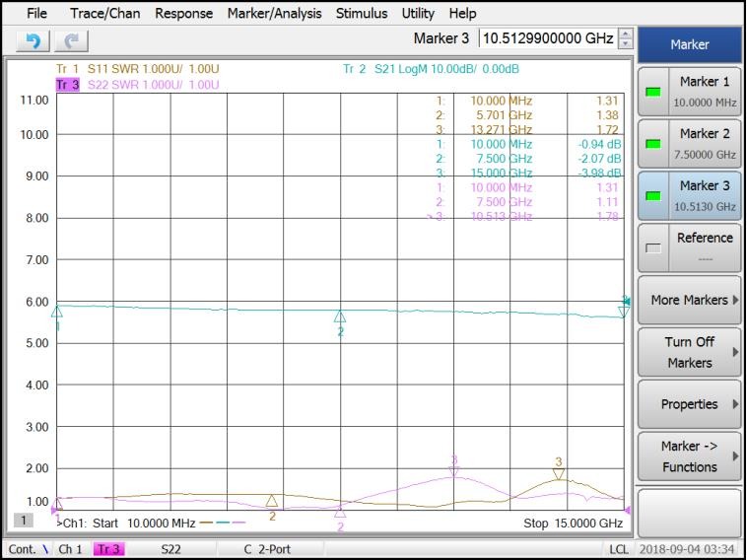Click S11 marker 3 triangle at 13.271 GHz
This screenshot has width=747, height=560.
pos(559,474)
